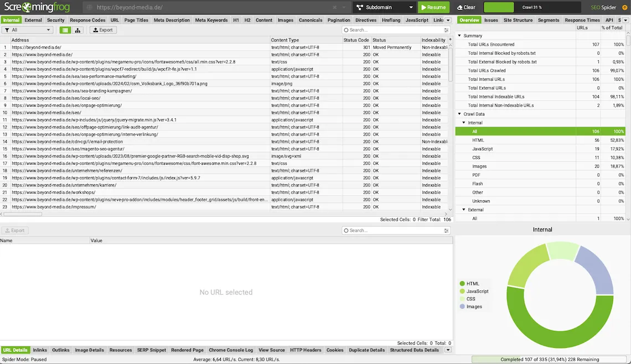Add a column with the plus icon
This screenshot has height=364, width=631.
click(x=451, y=40)
